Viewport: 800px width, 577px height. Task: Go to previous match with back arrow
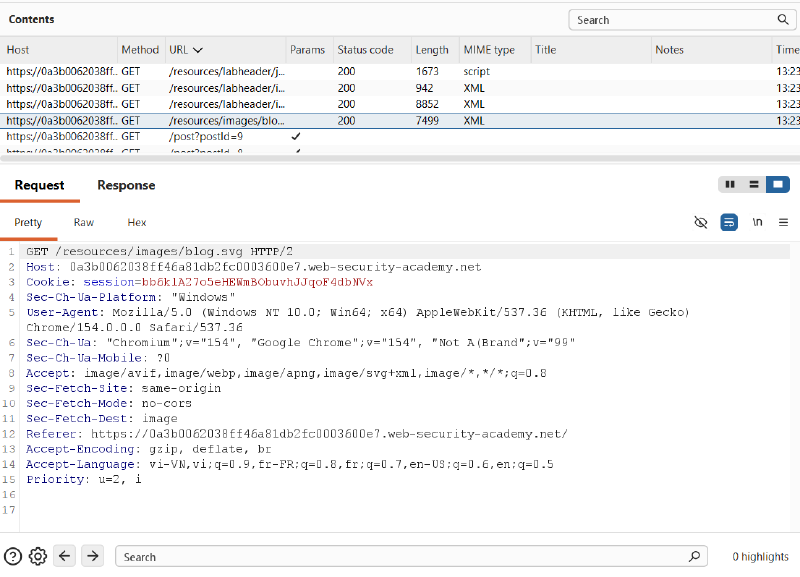(x=64, y=556)
